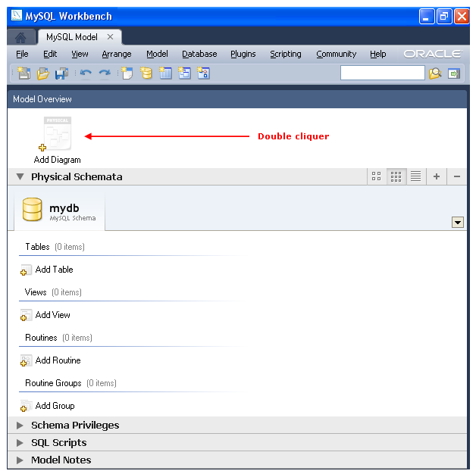The image size is (476, 474).
Task: Click the Open Model folder icon
Action: (x=42, y=73)
